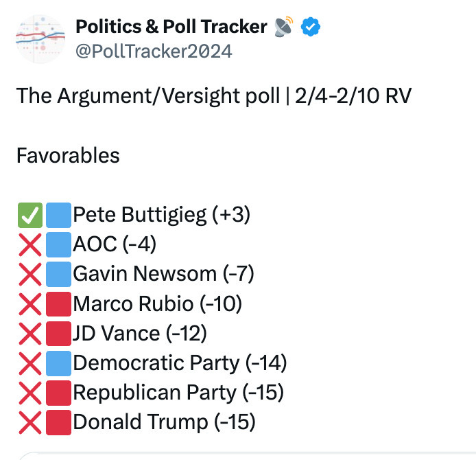Click the red X beside AOC

(x=29, y=245)
